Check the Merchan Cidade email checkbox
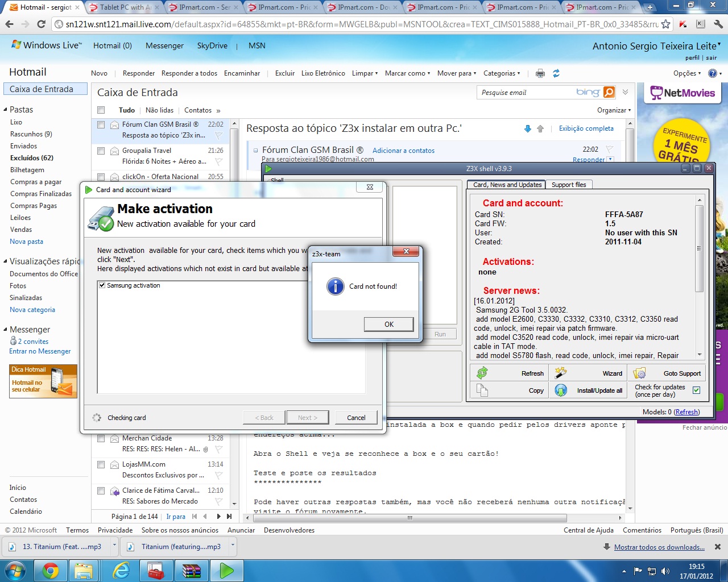 coord(101,438)
